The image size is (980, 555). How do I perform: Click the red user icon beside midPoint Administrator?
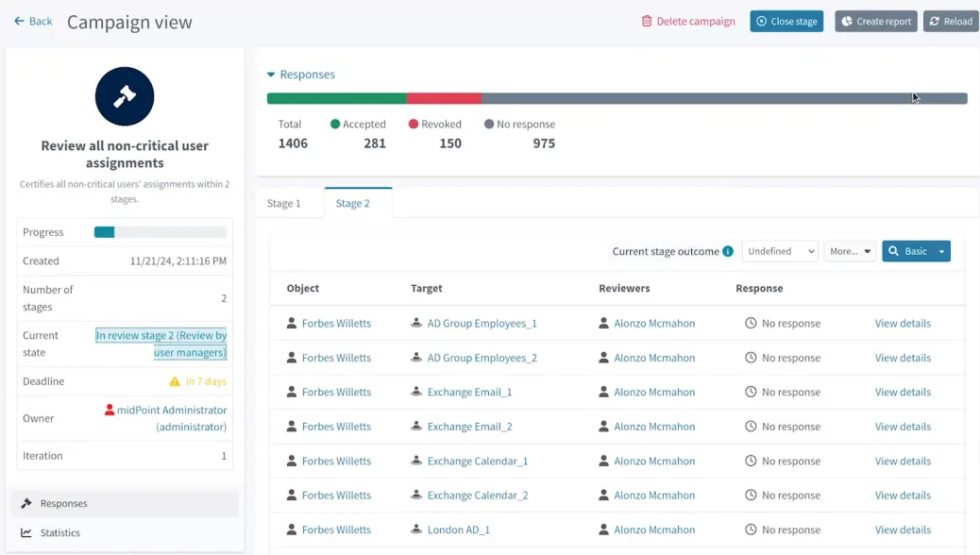[x=110, y=411]
